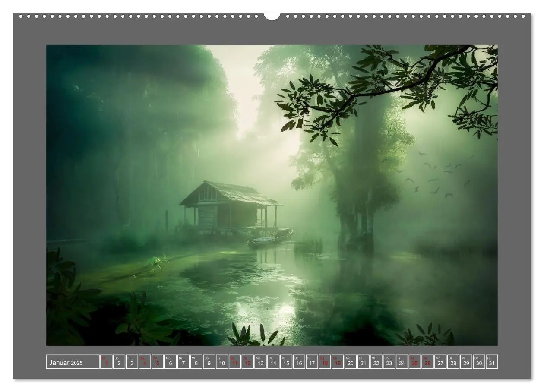Viewport: 544px width, 392px height.
Task: Pick Monday day 6 cell
Action: 171,362
